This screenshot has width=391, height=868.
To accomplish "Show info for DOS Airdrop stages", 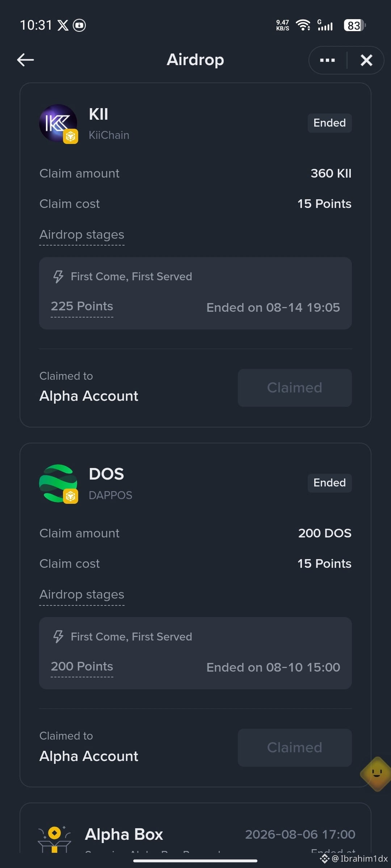I will click(x=82, y=595).
